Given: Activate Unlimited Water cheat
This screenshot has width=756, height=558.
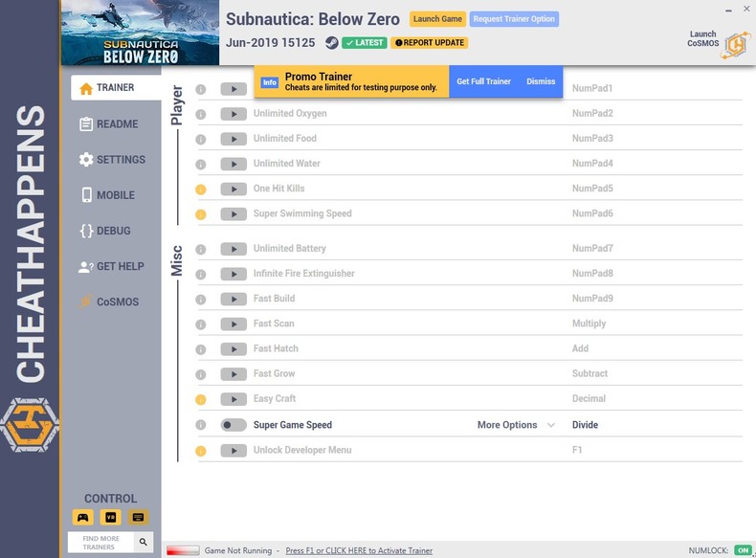Looking at the screenshot, I should click(233, 165).
